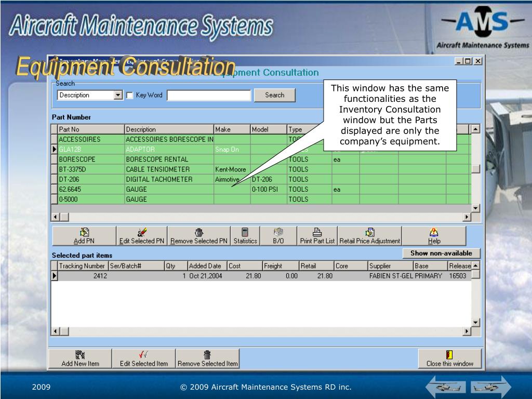The image size is (532, 399).
Task: Click the Add New Item icon
Action: [80, 355]
